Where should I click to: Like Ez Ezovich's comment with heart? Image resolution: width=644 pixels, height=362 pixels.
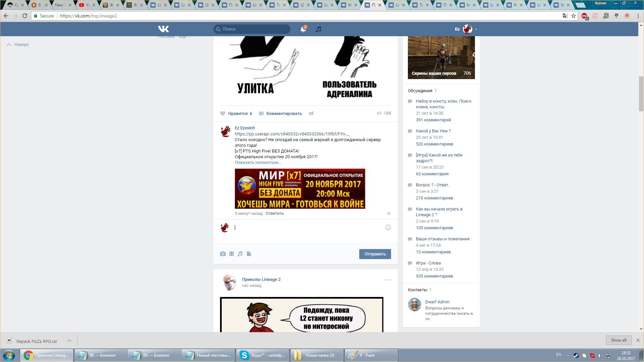[389, 214]
